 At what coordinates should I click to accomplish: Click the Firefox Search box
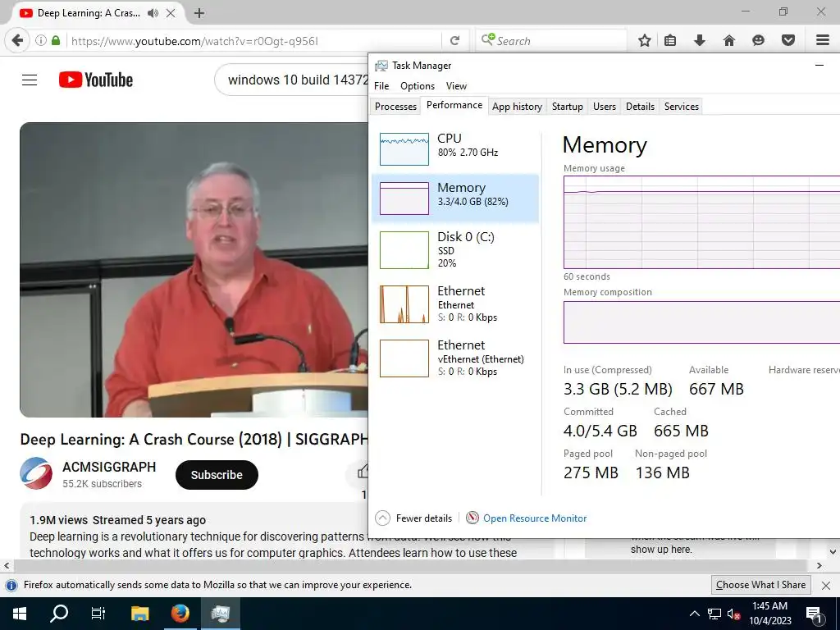(x=552, y=41)
